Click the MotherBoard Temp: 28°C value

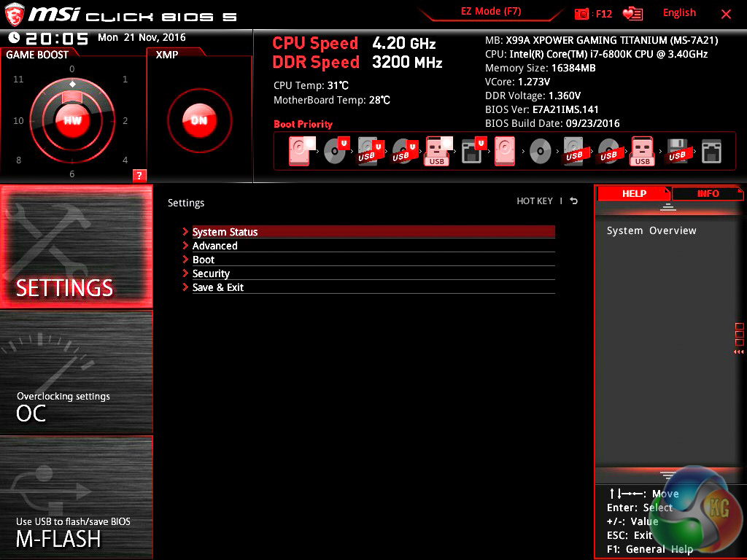332,100
